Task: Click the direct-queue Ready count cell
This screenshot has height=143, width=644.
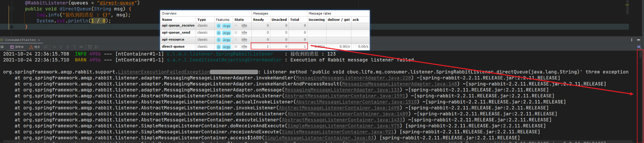Action: [x=260, y=47]
